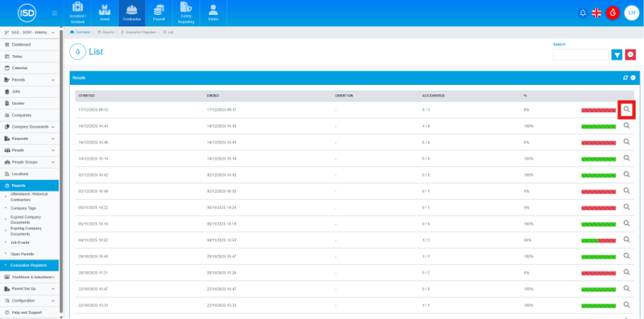Apply search using blue filter icon
This screenshot has height=319, width=644.
coord(617,54)
